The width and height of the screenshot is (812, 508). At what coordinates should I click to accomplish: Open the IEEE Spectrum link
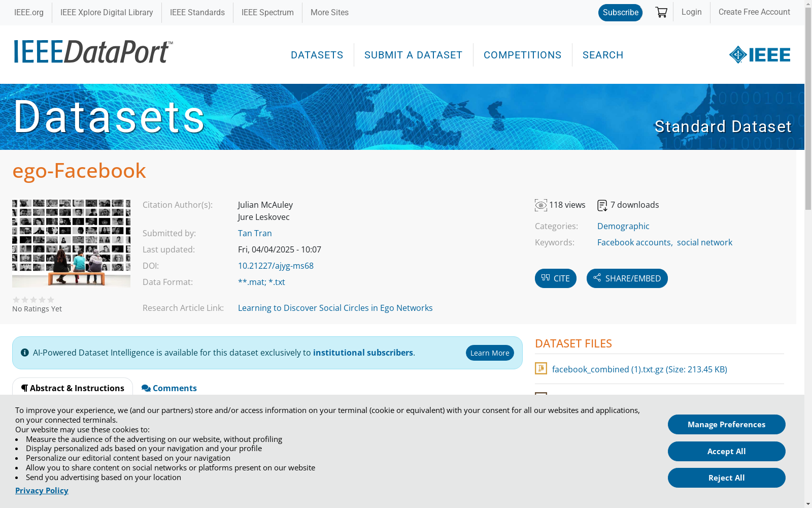tap(267, 12)
